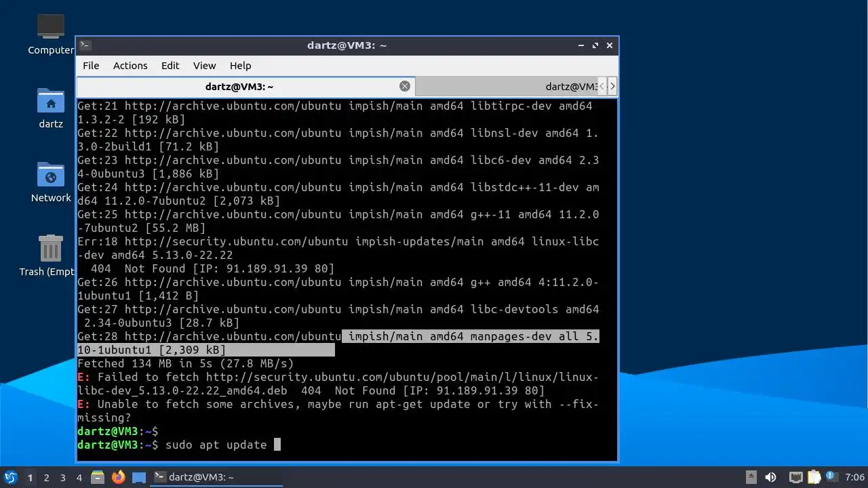The image size is (868, 488).
Task: Click the 7:06 clock in the panel
Action: click(x=854, y=477)
